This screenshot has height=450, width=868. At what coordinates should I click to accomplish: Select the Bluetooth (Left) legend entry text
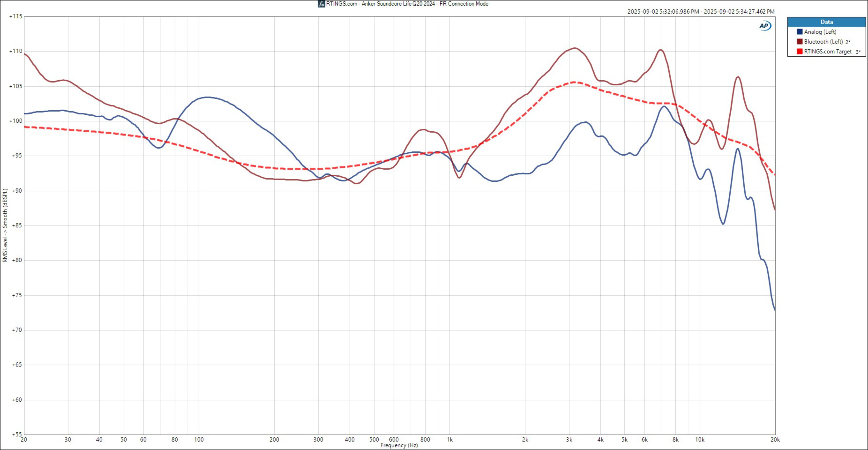click(823, 41)
